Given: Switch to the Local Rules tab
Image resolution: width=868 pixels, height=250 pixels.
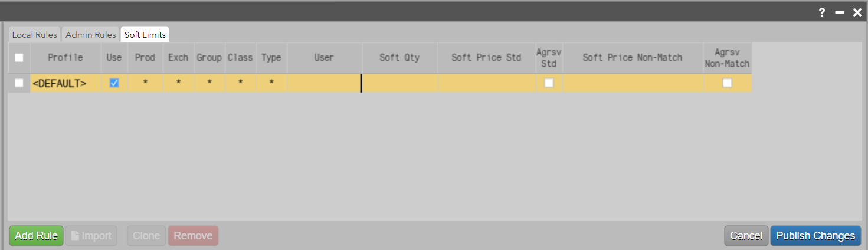Looking at the screenshot, I should pyautogui.click(x=35, y=35).
